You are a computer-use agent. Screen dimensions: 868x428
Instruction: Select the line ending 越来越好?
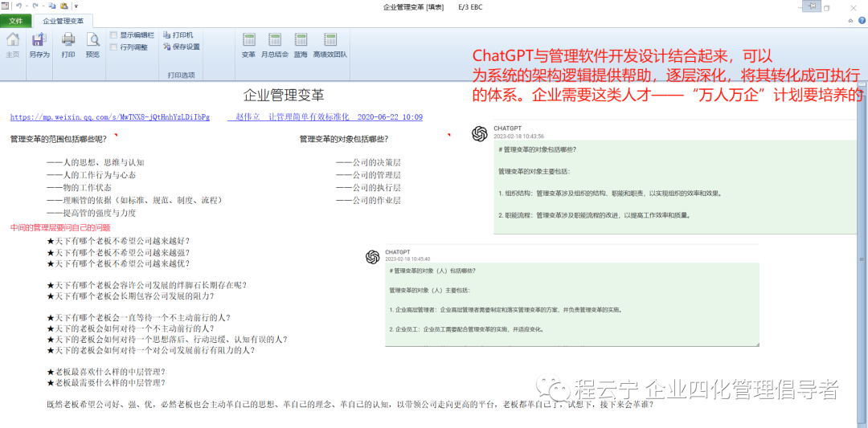pyautogui.click(x=118, y=241)
